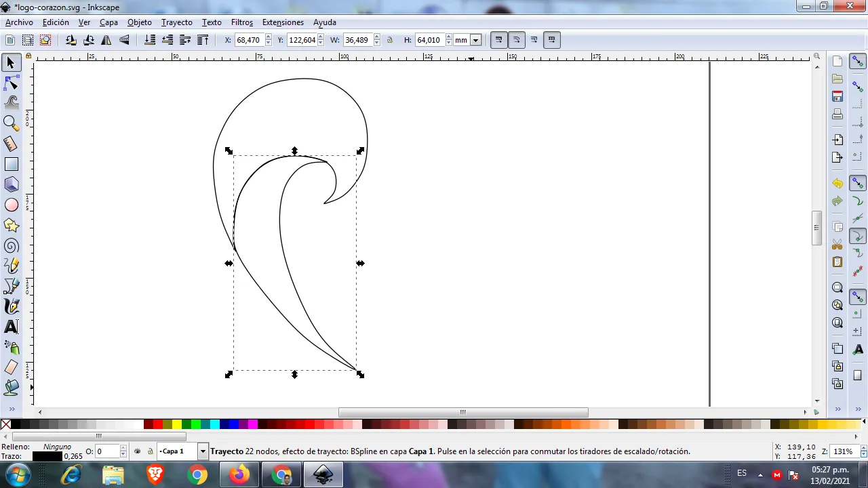Toggle move gradients with object
This screenshot has width=868, height=488.
[534, 40]
